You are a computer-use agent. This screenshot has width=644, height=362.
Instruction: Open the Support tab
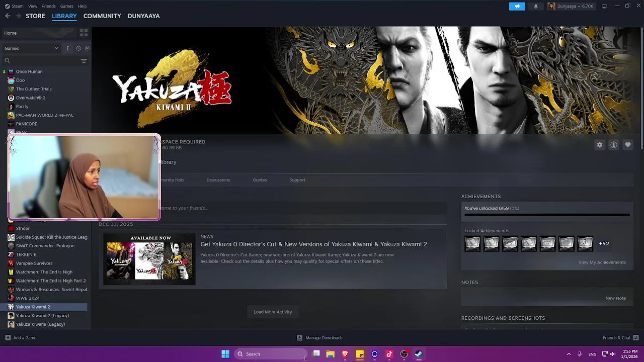point(297,180)
